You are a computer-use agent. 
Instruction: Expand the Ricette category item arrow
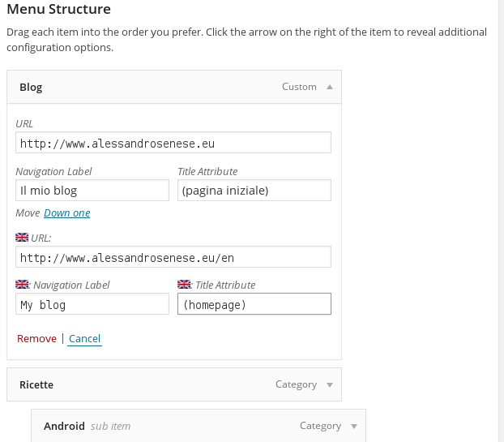[330, 385]
